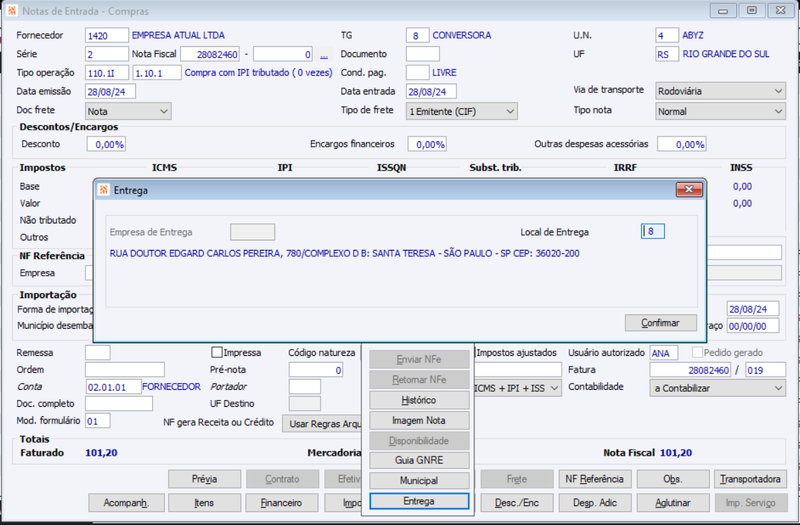This screenshot has height=525, width=800.
Task: Click the TG code field
Action: (417, 35)
